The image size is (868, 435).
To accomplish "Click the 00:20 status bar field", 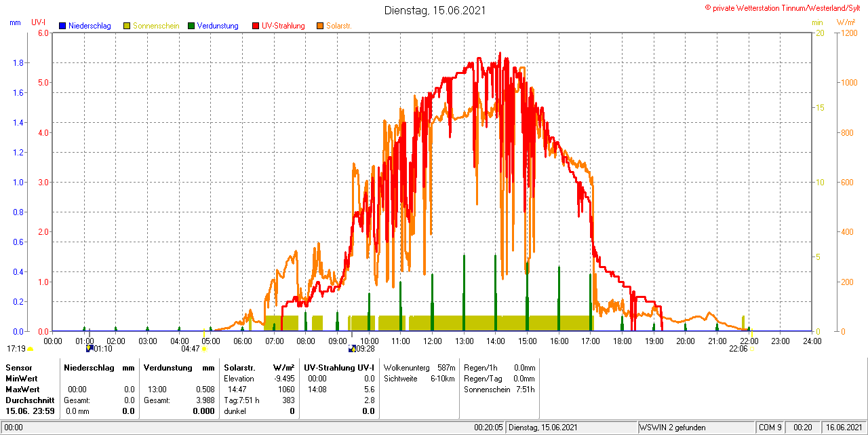I will point(804,428).
